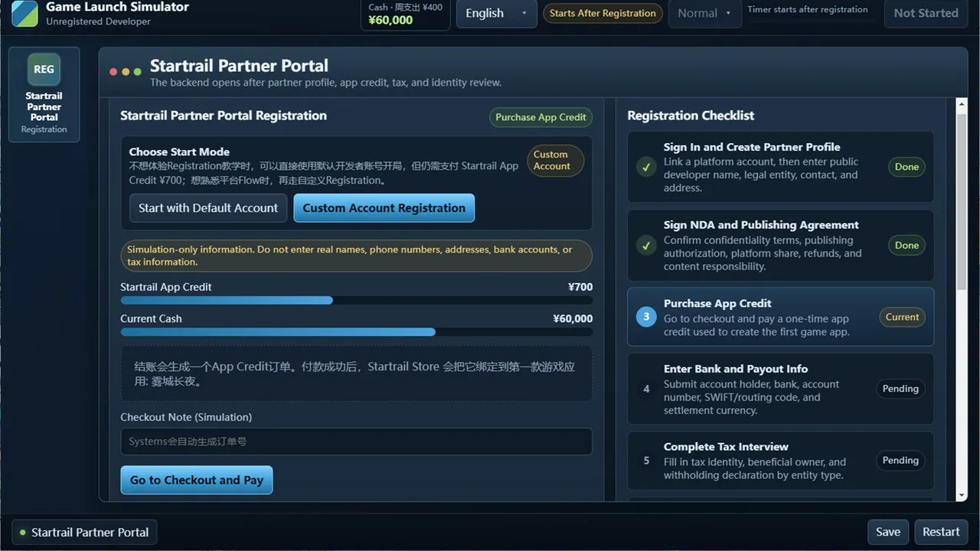Click the Game Launch Simulator logo icon

[24, 13]
